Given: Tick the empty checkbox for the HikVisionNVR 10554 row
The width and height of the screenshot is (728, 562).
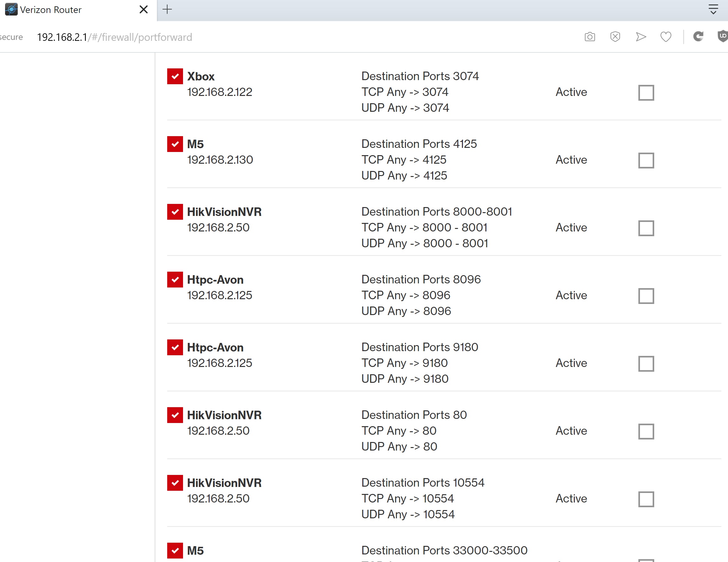Looking at the screenshot, I should (646, 499).
